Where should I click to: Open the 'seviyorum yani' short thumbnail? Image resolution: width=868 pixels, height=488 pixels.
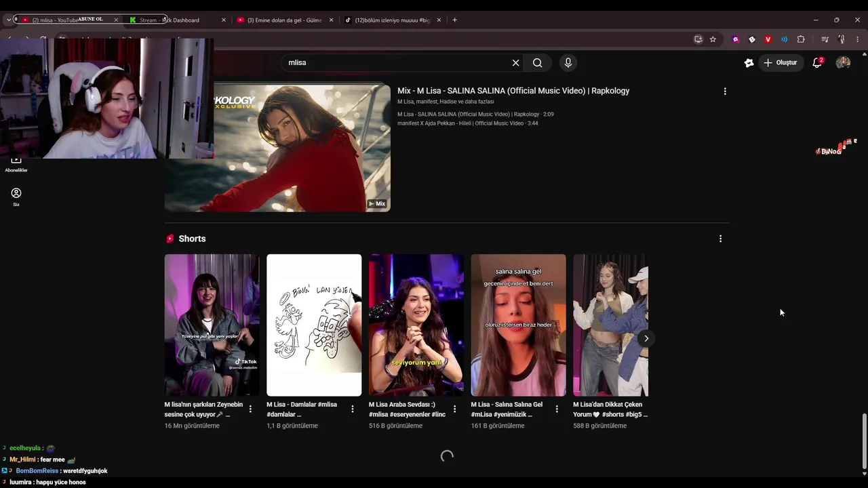pyautogui.click(x=416, y=325)
